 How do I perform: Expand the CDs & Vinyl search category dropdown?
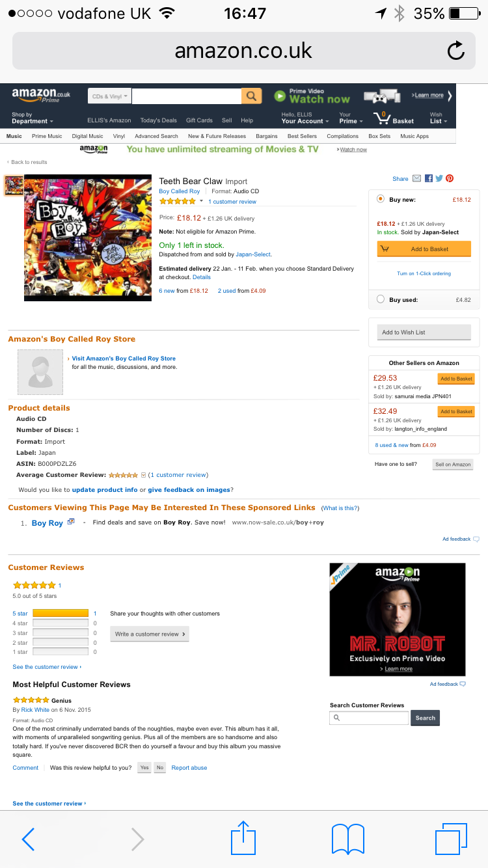[x=109, y=96]
